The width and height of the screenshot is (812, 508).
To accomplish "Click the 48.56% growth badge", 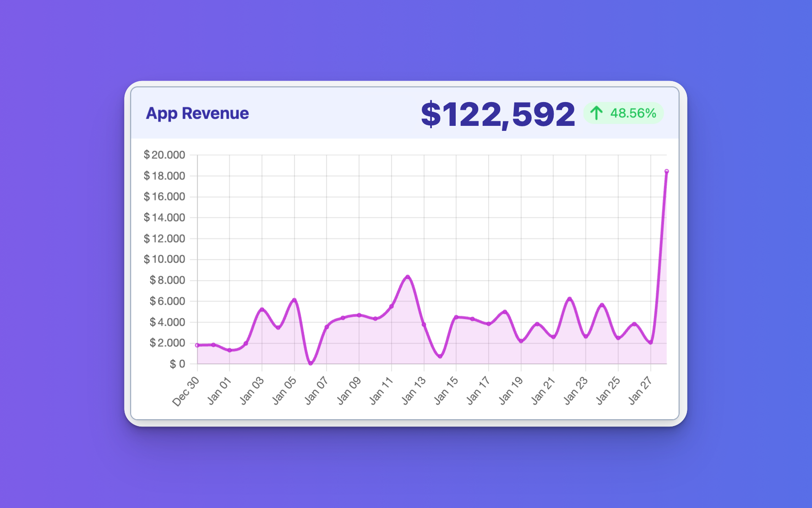I will tap(623, 113).
